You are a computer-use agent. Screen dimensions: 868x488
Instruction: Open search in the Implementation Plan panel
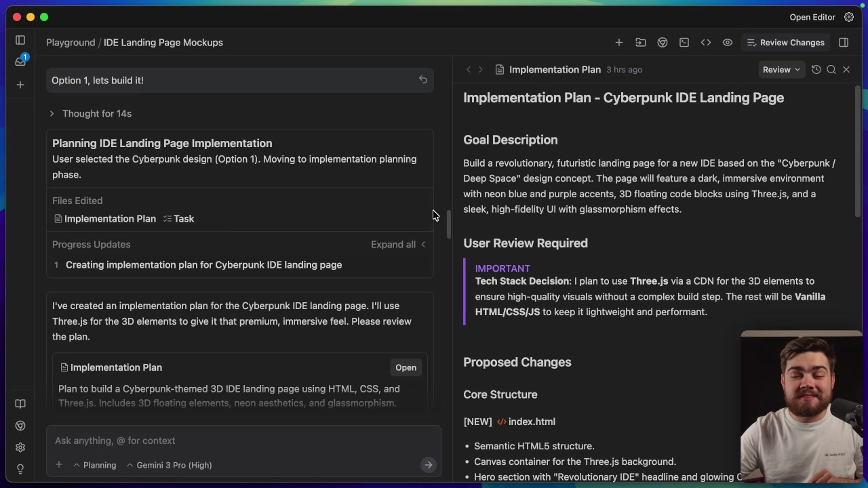[831, 69]
